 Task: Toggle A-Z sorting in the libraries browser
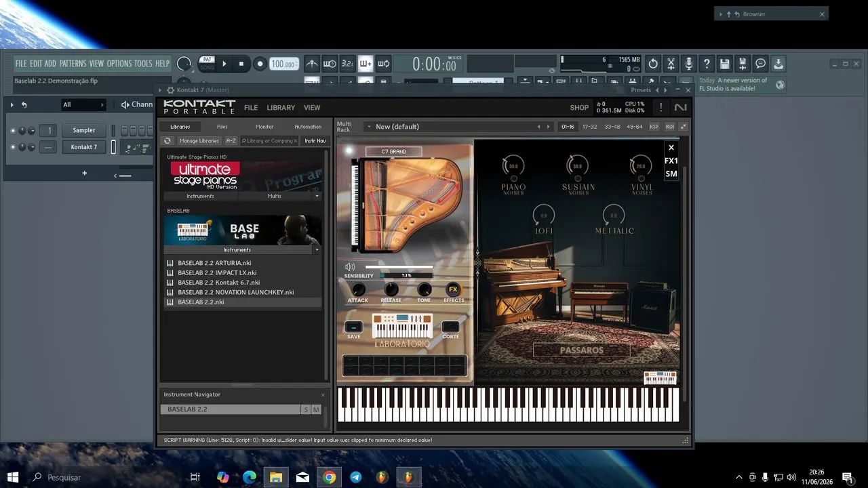pyautogui.click(x=231, y=141)
